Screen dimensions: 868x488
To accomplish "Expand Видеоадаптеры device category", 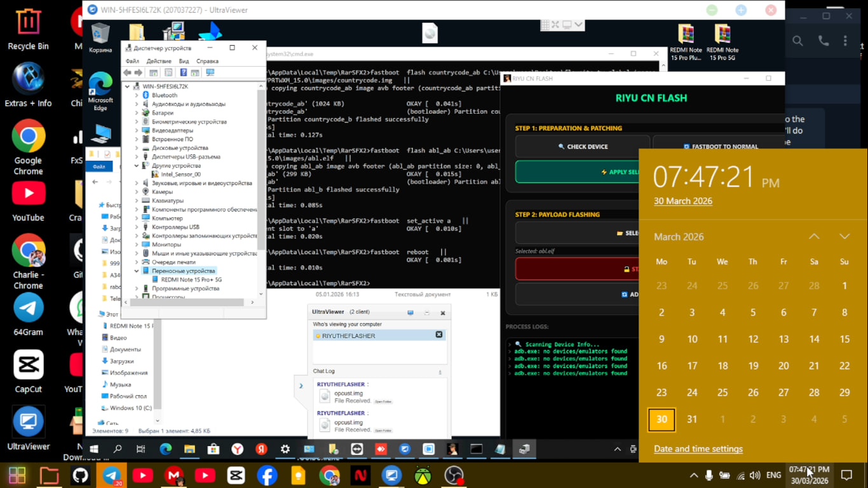I will point(137,130).
